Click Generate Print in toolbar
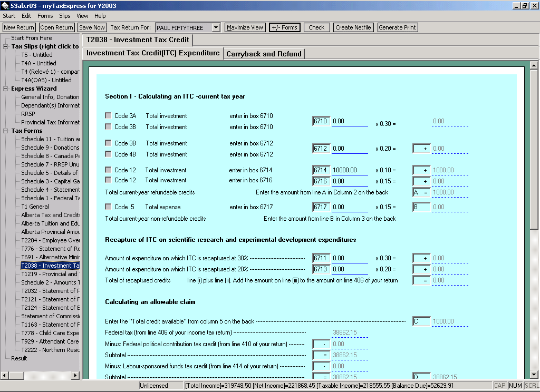The image size is (540, 392). point(397,27)
